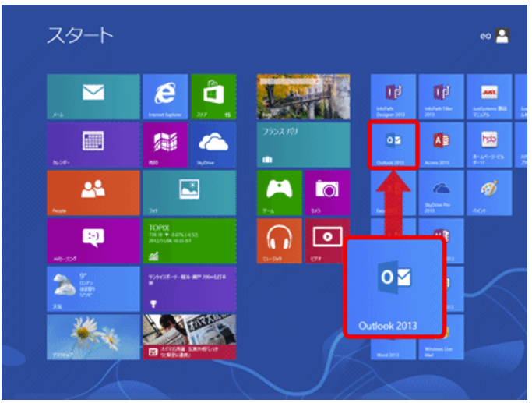Open the News tile with newspaper photo
The width and height of the screenshot is (532, 403).
click(189, 338)
